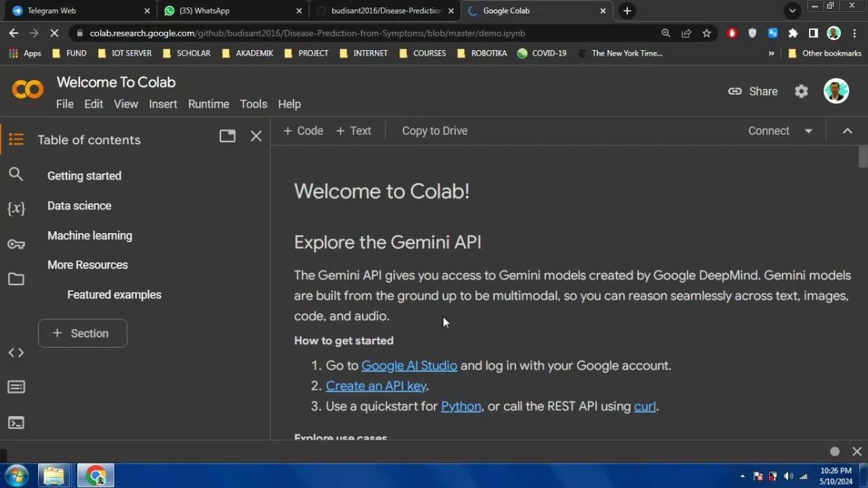Viewport: 868px width, 488px height.
Task: Open the Google AI Studio link
Action: click(409, 365)
